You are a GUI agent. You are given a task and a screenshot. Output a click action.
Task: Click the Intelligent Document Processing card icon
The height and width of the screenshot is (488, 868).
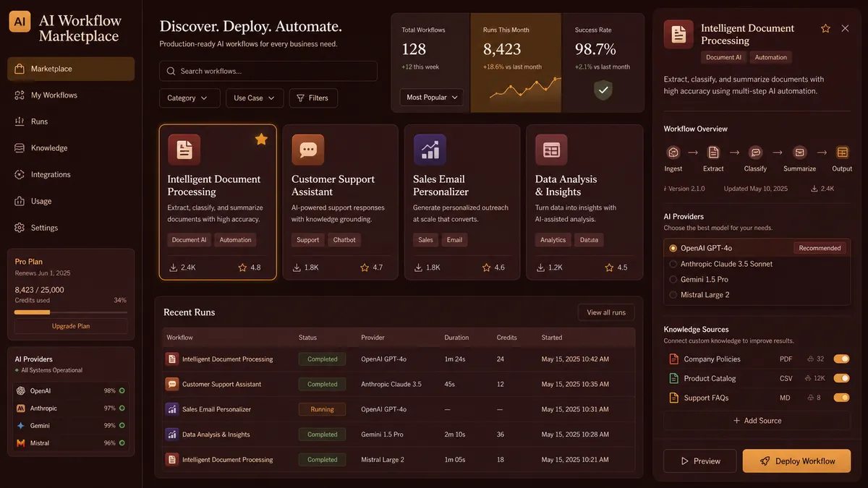[x=184, y=150]
